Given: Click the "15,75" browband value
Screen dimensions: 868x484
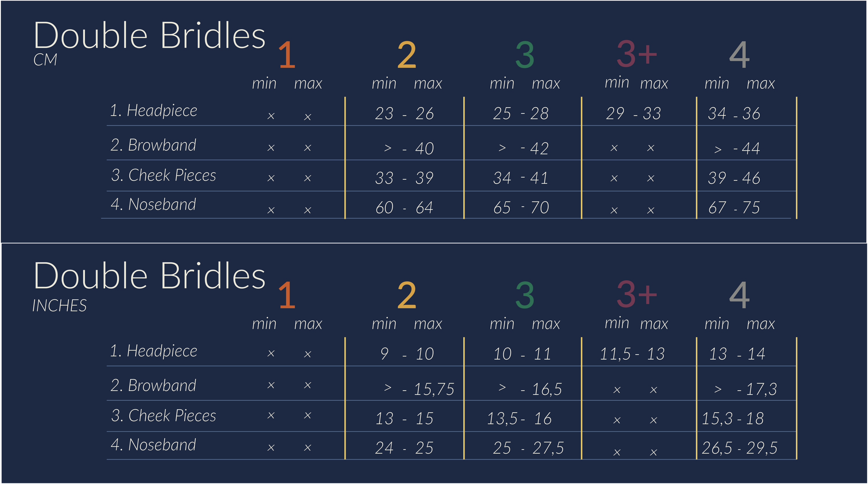Looking at the screenshot, I should point(434,389).
